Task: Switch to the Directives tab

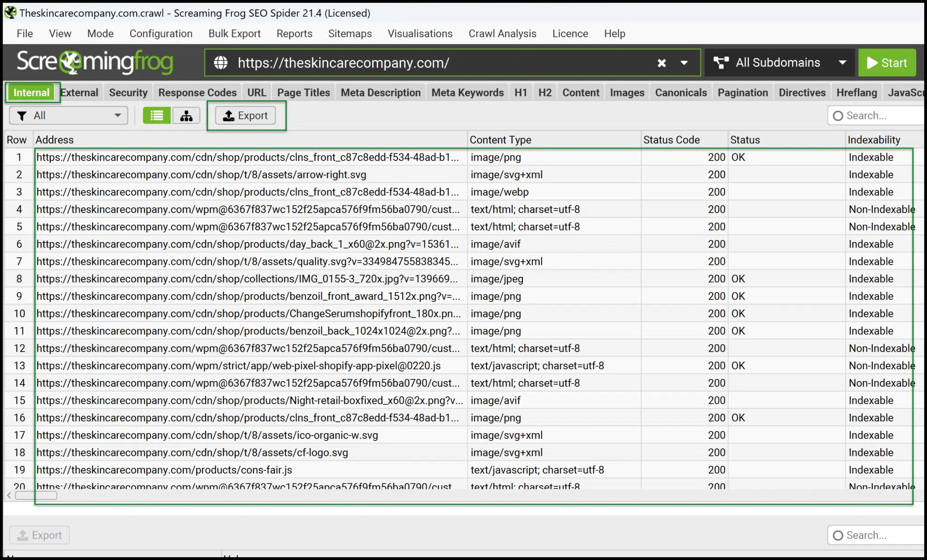Action: (802, 92)
